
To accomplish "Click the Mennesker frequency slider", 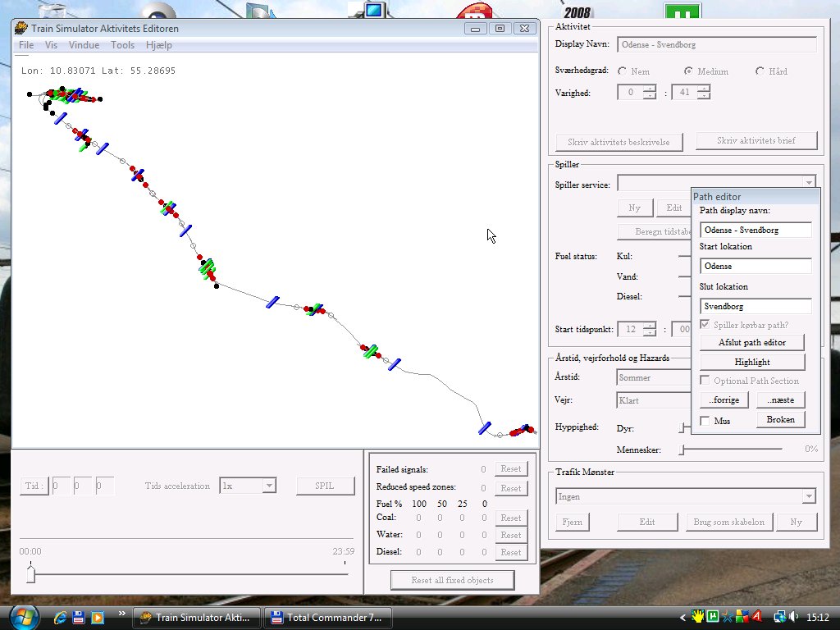I will tap(731, 450).
